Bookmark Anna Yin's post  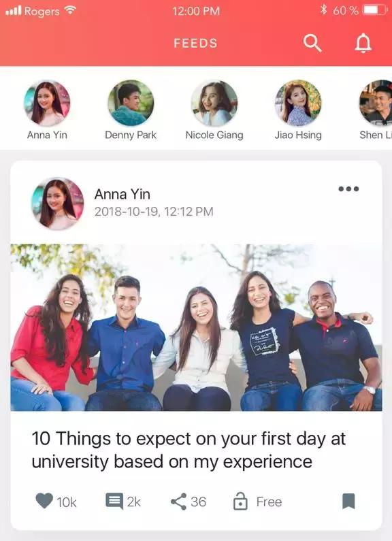348,502
